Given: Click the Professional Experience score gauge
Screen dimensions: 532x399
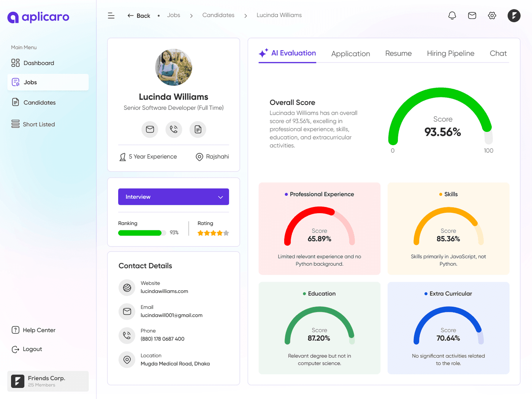Looking at the screenshot, I should coord(320,226).
